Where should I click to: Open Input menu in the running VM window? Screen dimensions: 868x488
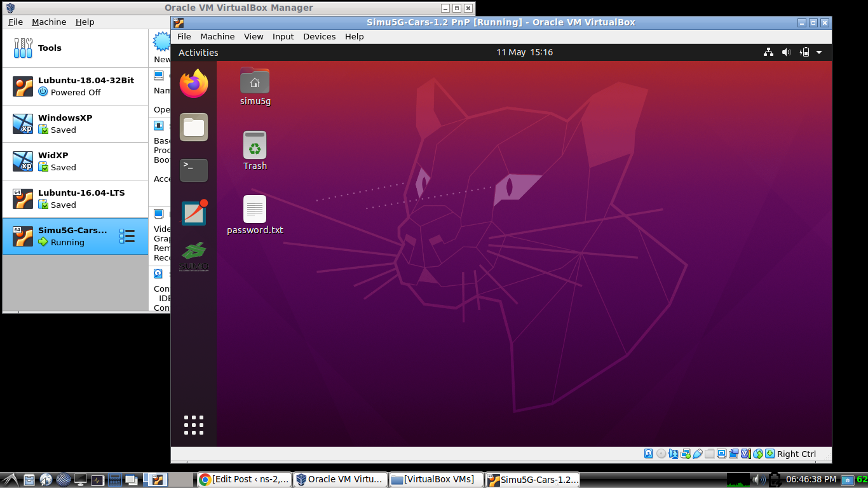pos(283,36)
